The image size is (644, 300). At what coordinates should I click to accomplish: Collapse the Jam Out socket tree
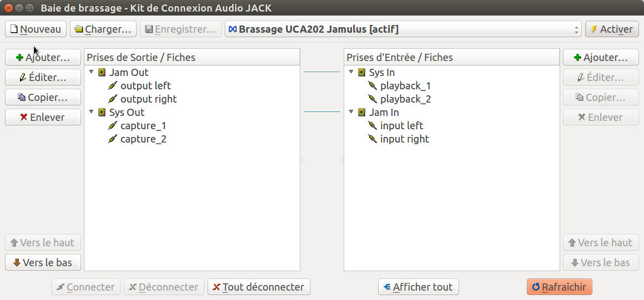point(92,72)
